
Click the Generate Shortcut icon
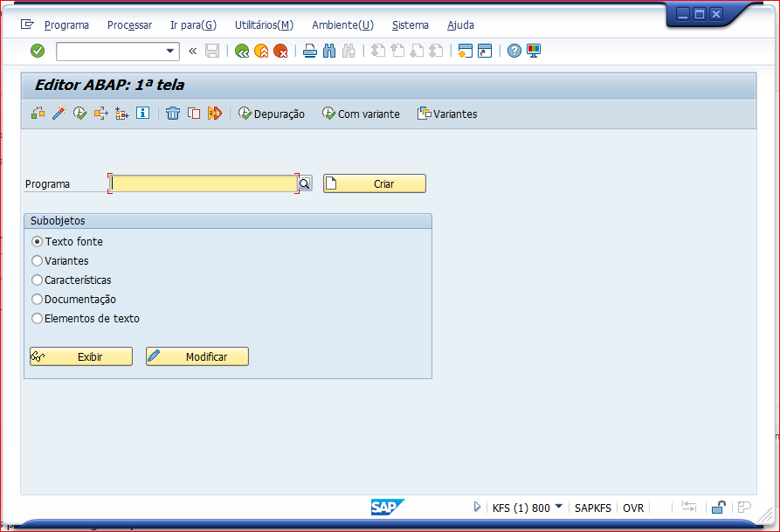tap(485, 51)
